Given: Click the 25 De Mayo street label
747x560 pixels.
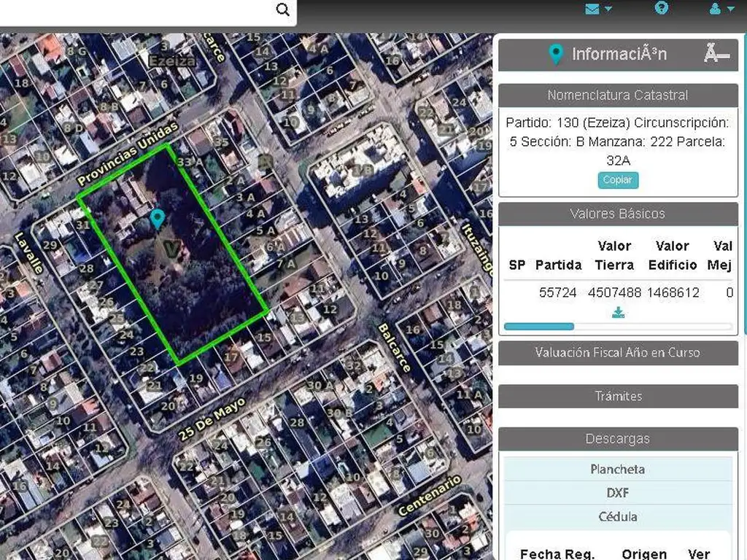Looking at the screenshot, I should click(x=212, y=419).
